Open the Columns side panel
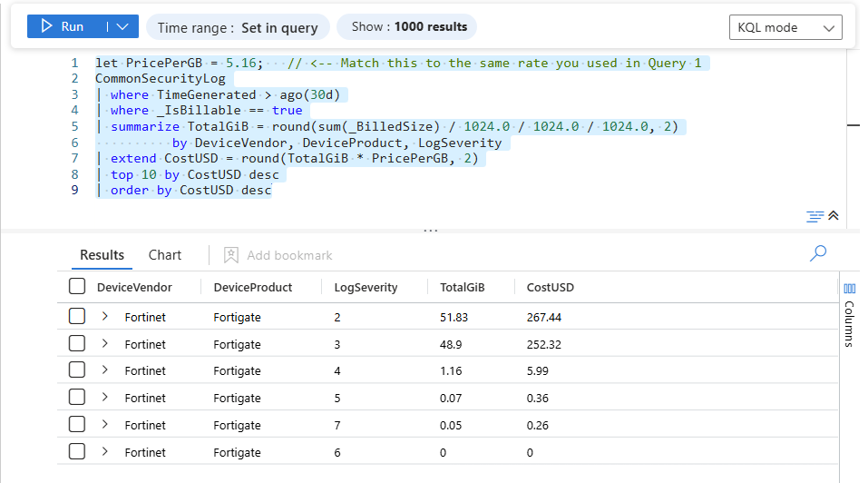This screenshot has width=868, height=483. tap(849, 313)
